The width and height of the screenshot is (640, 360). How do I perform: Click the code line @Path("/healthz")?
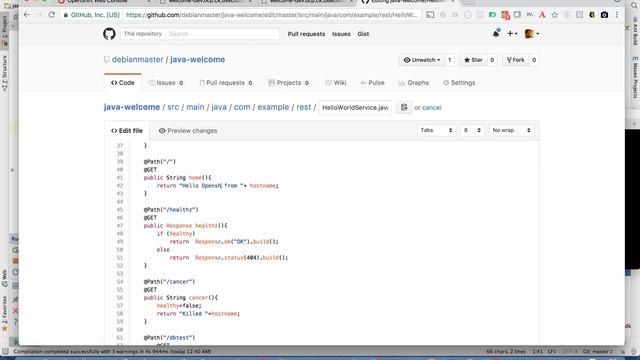171,210
